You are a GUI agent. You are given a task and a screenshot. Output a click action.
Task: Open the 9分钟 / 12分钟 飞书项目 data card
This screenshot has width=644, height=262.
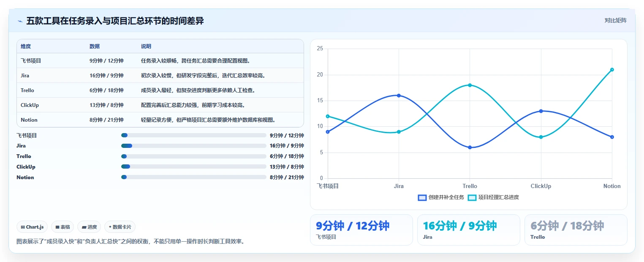tap(361, 230)
